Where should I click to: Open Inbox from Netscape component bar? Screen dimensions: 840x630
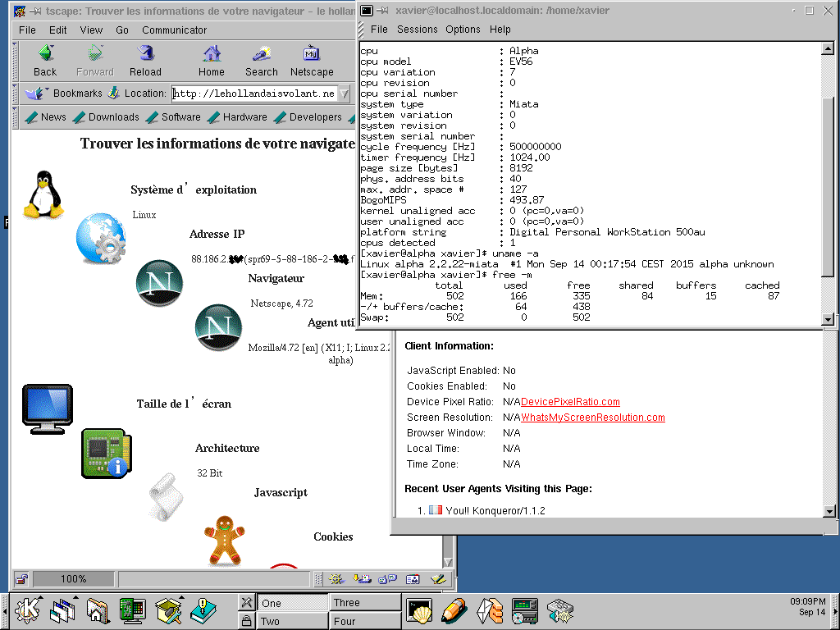(x=362, y=579)
